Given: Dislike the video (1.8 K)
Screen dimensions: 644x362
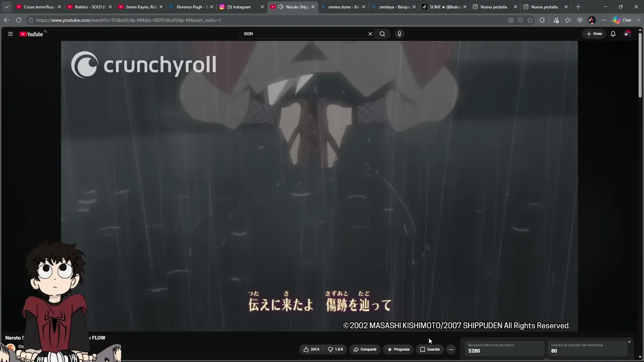Looking at the screenshot, I should [336, 349].
